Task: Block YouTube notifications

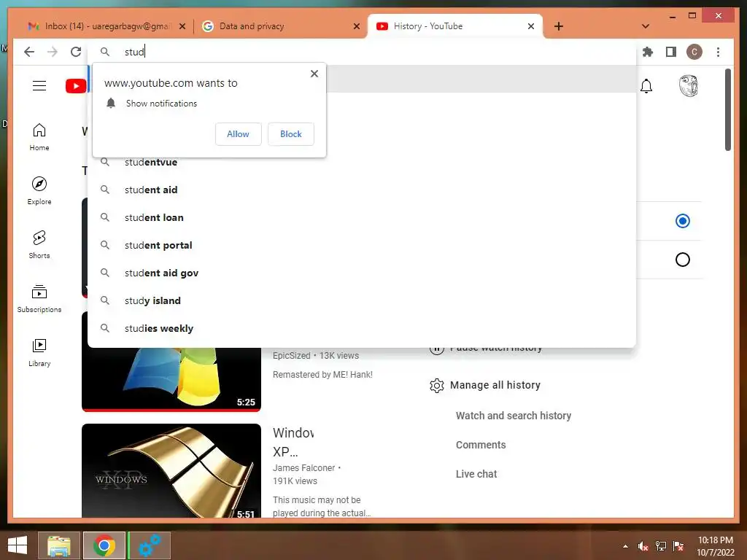Action: (x=290, y=134)
